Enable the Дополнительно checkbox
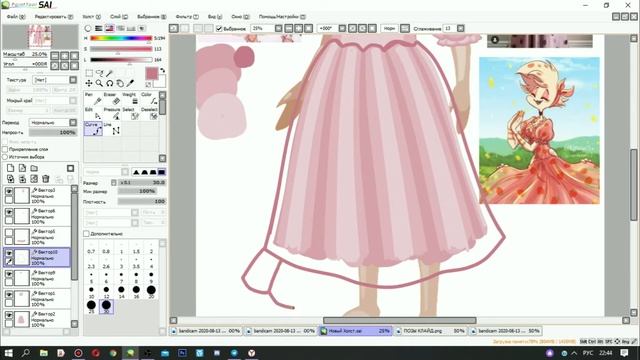This screenshot has height=360, width=640. tap(87, 233)
